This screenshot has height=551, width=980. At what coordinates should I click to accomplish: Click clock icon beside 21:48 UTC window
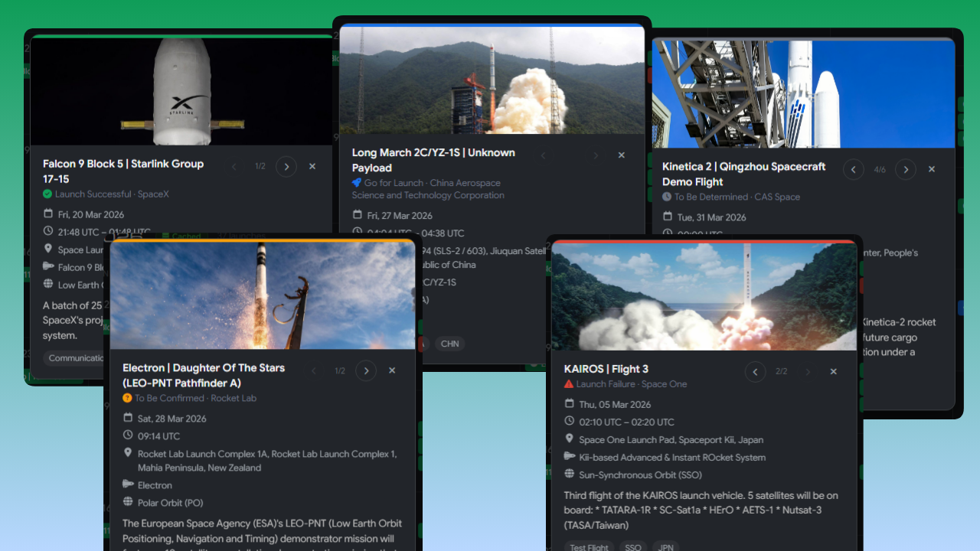(x=48, y=231)
